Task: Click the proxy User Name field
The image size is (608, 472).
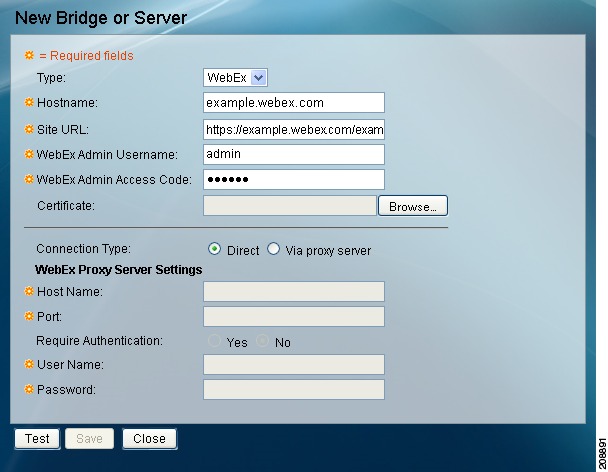Action: (x=294, y=365)
